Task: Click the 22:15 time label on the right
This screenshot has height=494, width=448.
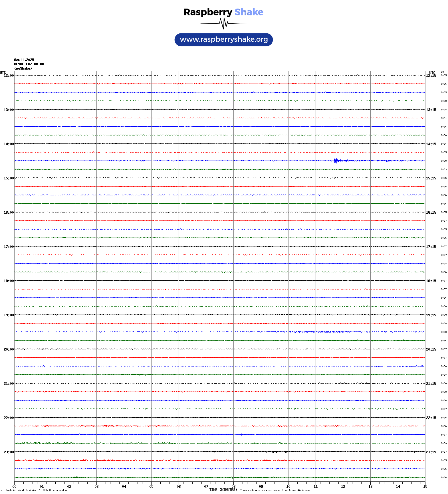Action: pyautogui.click(x=431, y=418)
